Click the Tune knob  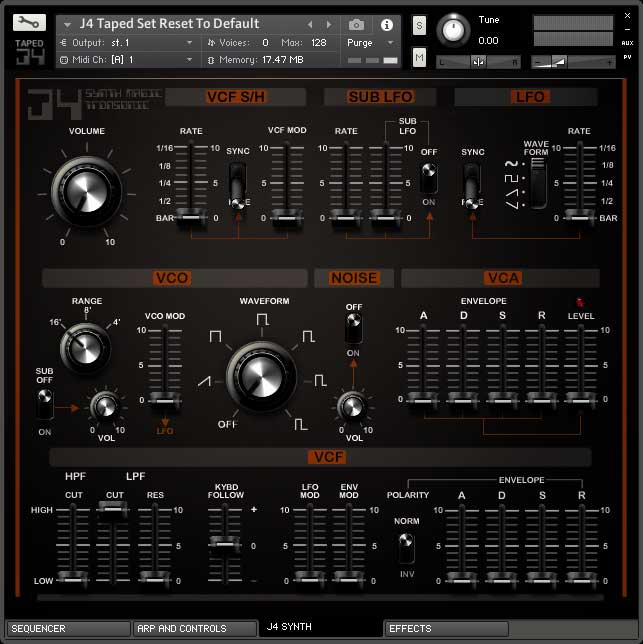point(454,30)
